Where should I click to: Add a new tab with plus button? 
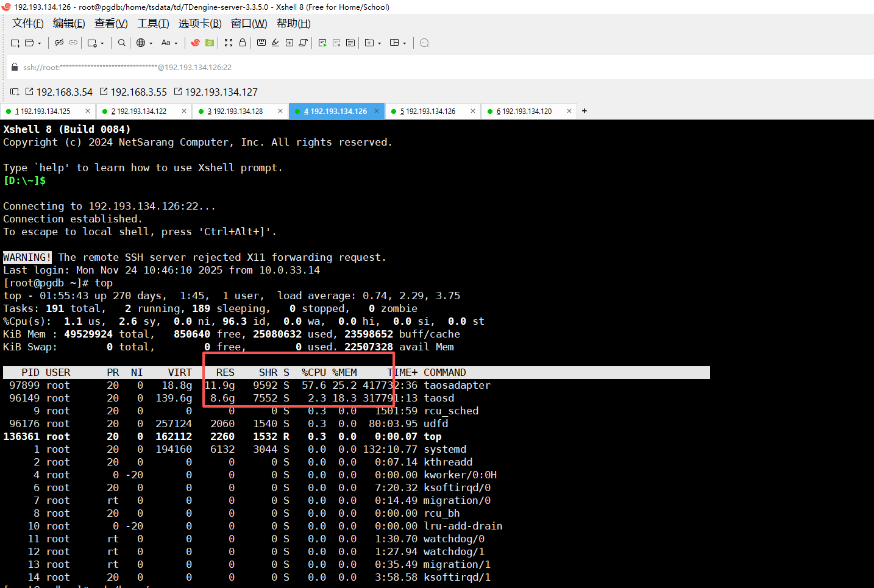[584, 111]
